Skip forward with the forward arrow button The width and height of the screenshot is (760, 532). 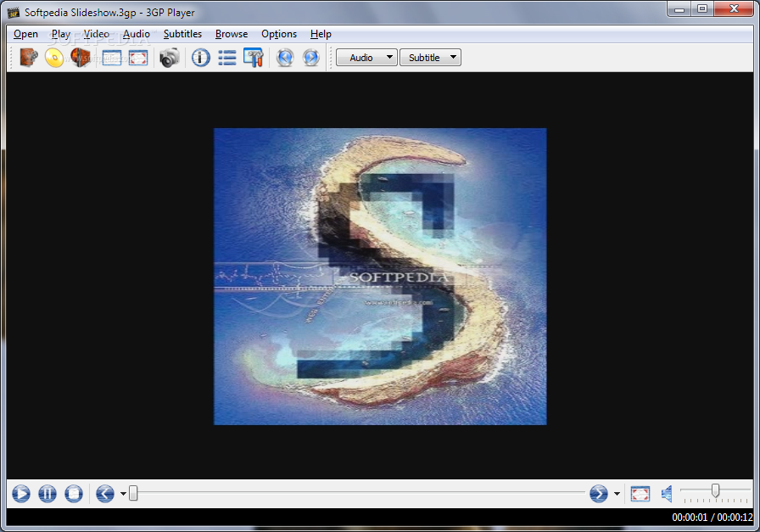click(599, 494)
